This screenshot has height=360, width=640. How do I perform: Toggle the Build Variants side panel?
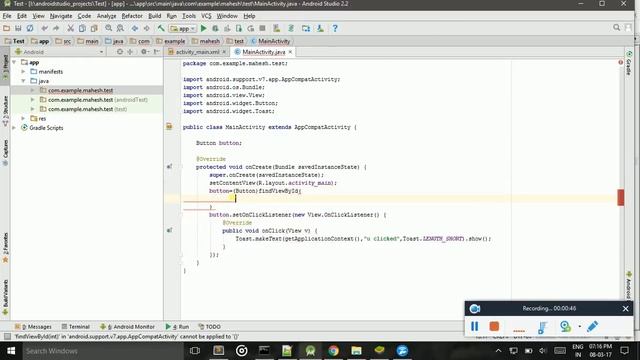click(5, 298)
